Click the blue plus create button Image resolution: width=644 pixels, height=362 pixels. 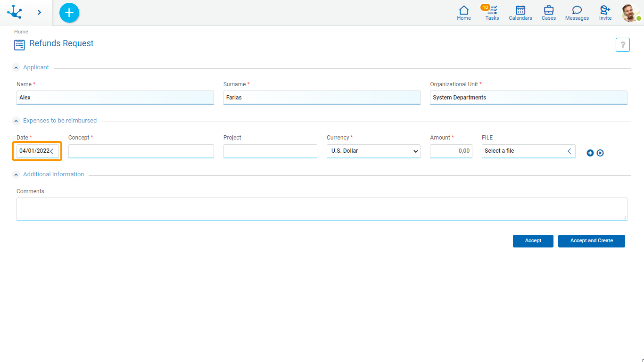(x=69, y=13)
